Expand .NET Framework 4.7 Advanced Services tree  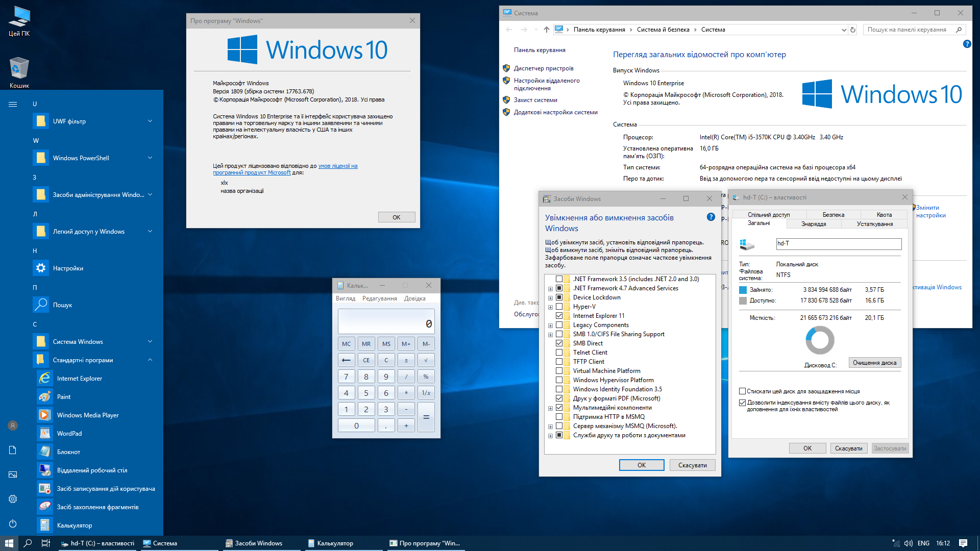550,289
